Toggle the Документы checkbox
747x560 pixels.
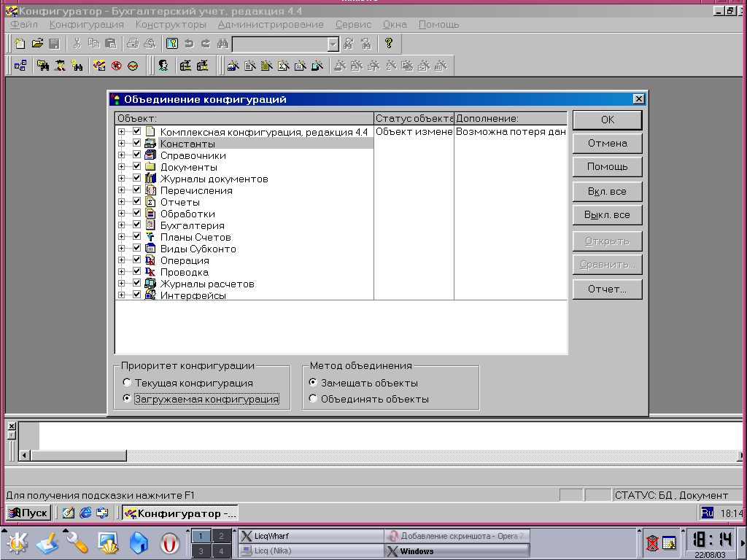pos(136,166)
